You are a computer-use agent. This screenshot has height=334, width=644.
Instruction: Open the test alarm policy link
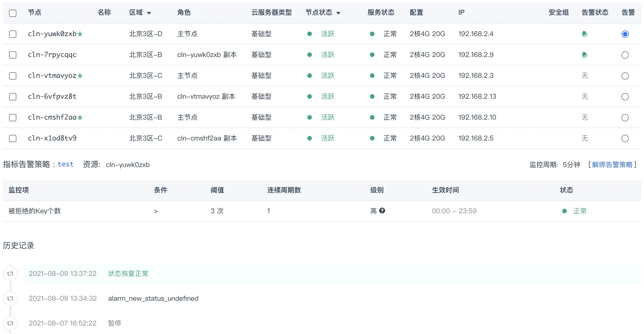coord(65,164)
